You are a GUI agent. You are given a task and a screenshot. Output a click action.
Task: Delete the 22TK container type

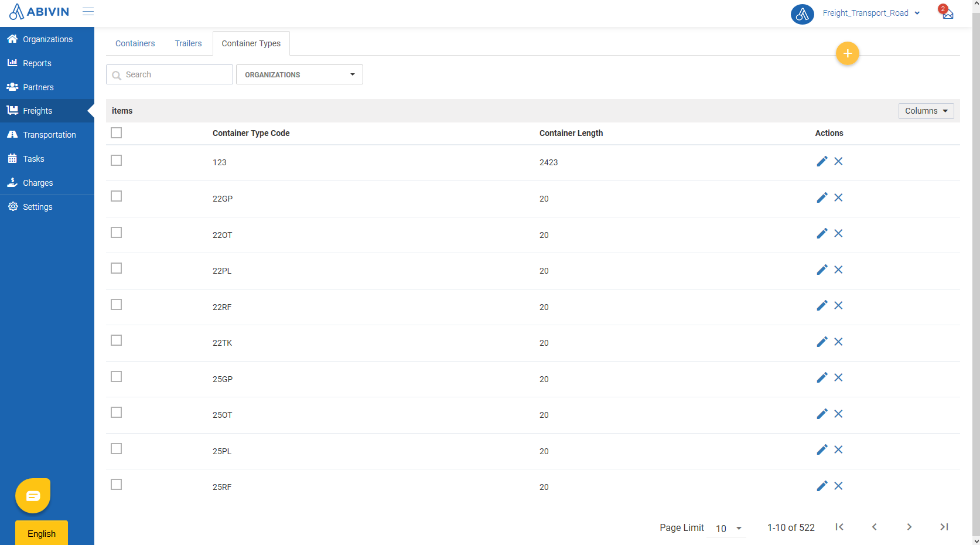pyautogui.click(x=838, y=342)
